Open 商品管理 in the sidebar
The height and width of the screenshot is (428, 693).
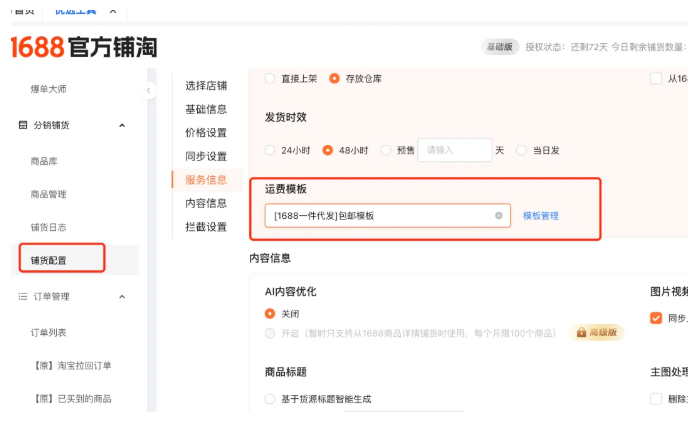click(x=49, y=194)
